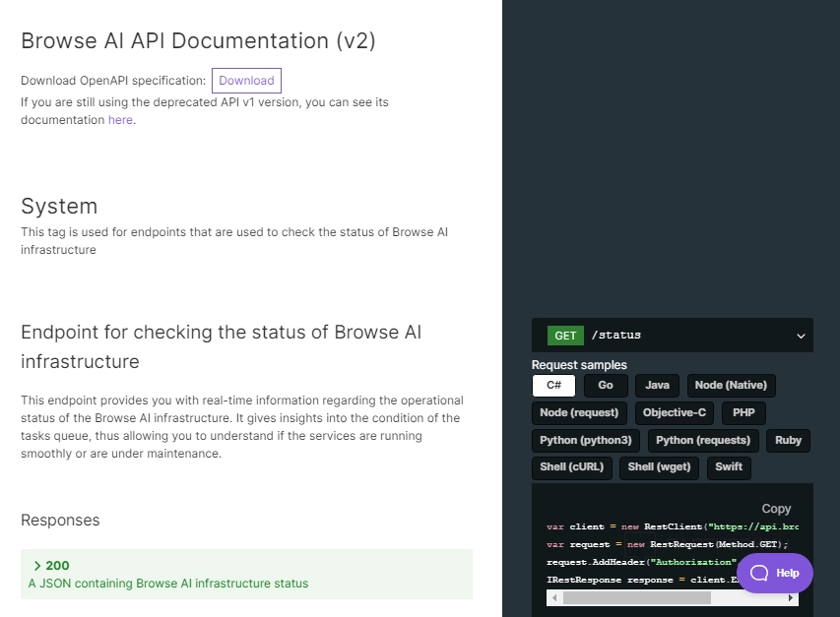The image size is (840, 617).
Task: Select the Go request sample tab
Action: 606,386
